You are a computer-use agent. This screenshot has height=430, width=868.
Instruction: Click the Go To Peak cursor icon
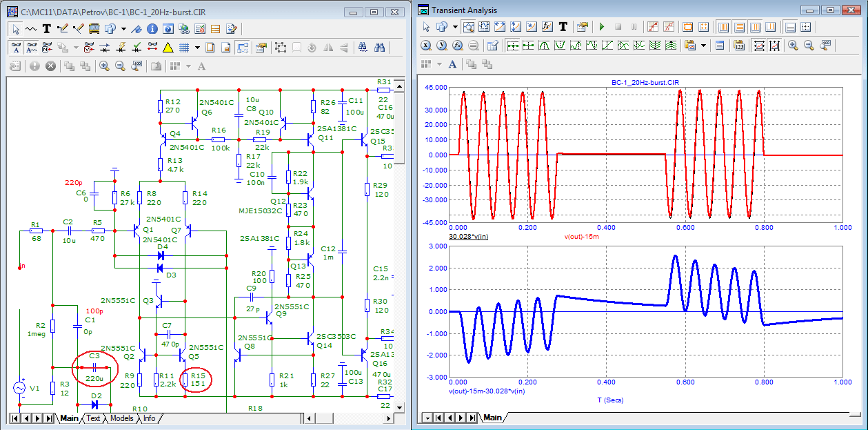[544, 46]
